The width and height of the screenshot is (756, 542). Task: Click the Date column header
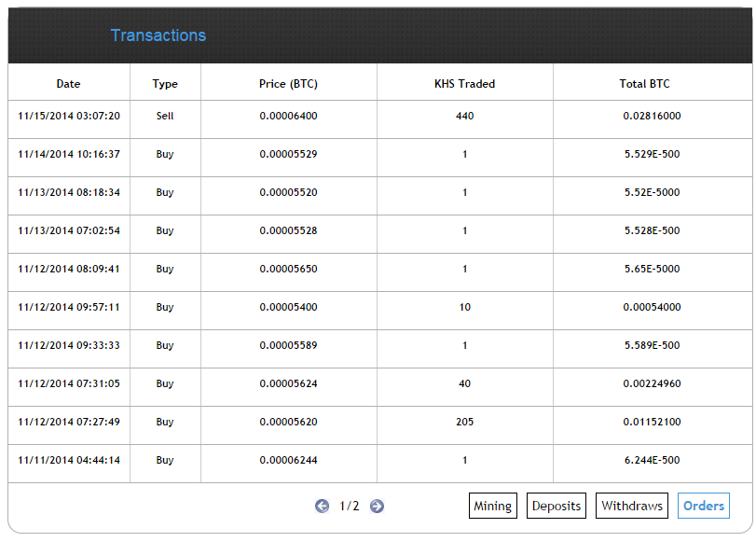(68, 84)
